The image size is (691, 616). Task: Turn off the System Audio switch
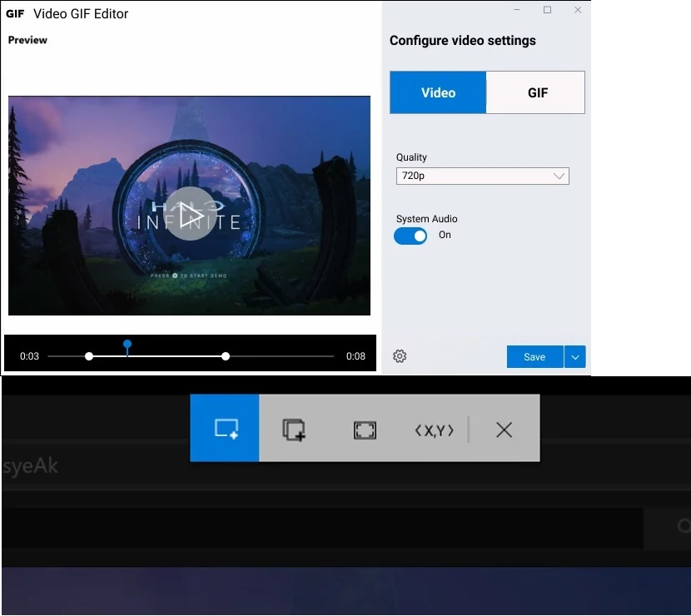coord(410,236)
